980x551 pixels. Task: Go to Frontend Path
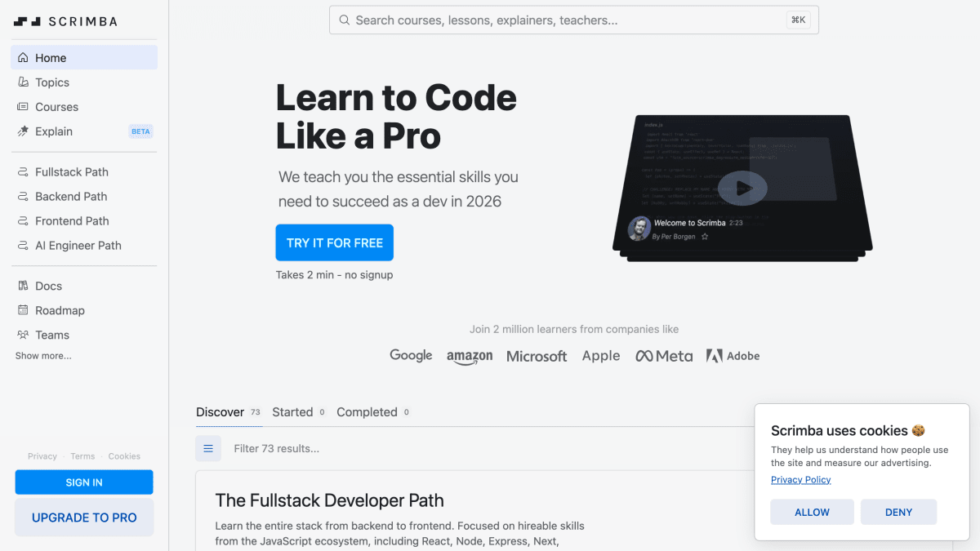[84, 221]
